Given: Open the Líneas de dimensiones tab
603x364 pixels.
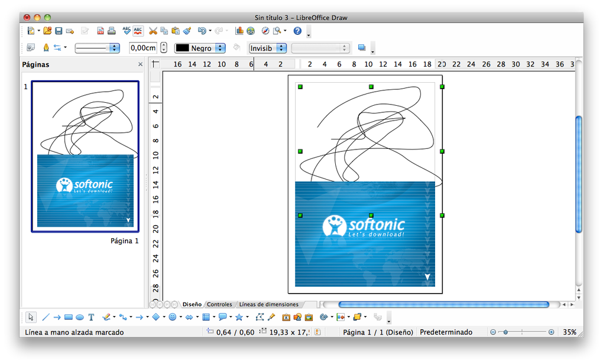Looking at the screenshot, I should pos(268,304).
